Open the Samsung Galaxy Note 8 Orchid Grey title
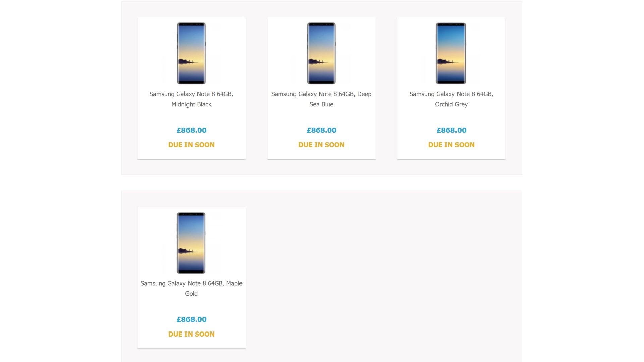 [x=451, y=99]
